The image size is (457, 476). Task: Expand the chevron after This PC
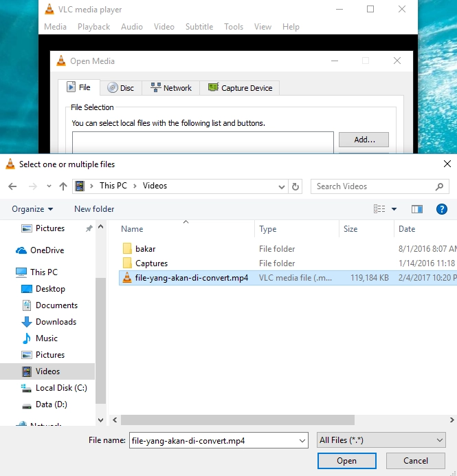135,186
